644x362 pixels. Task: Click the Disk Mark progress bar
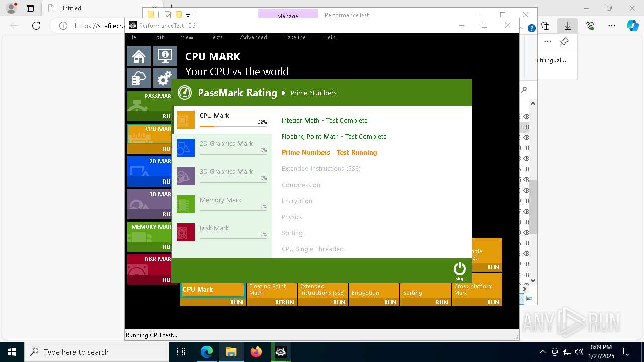pos(233,238)
